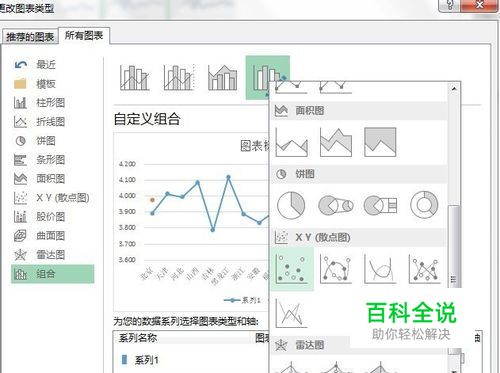Screen dimensions: 500x373
Task: Select 股价图 stock chart category
Action: 53,217
